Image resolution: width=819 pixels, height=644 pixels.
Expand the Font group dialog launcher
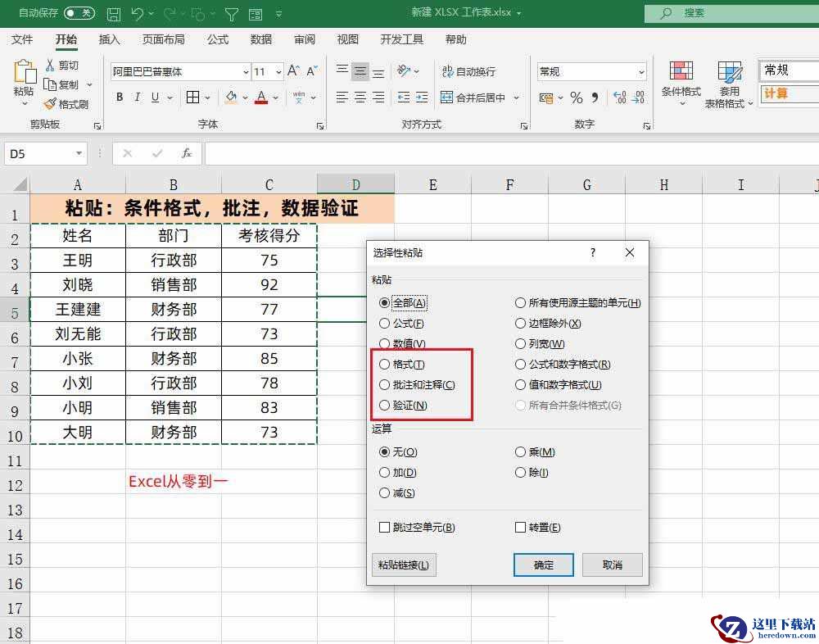tap(320, 126)
